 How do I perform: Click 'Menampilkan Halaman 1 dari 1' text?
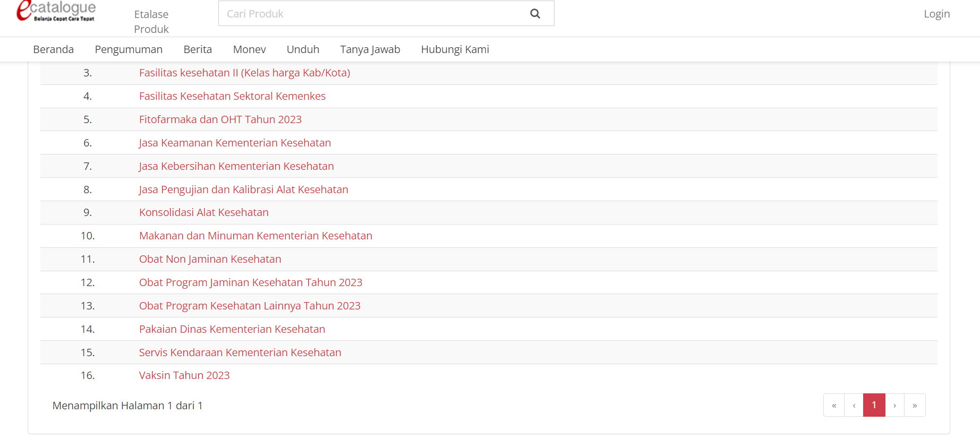[x=127, y=406]
